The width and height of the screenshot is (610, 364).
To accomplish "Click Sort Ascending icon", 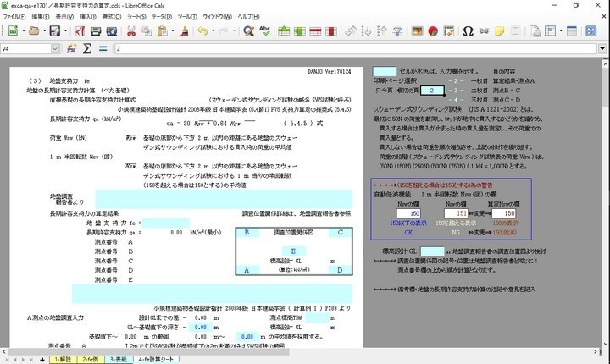I will pos(366,31).
